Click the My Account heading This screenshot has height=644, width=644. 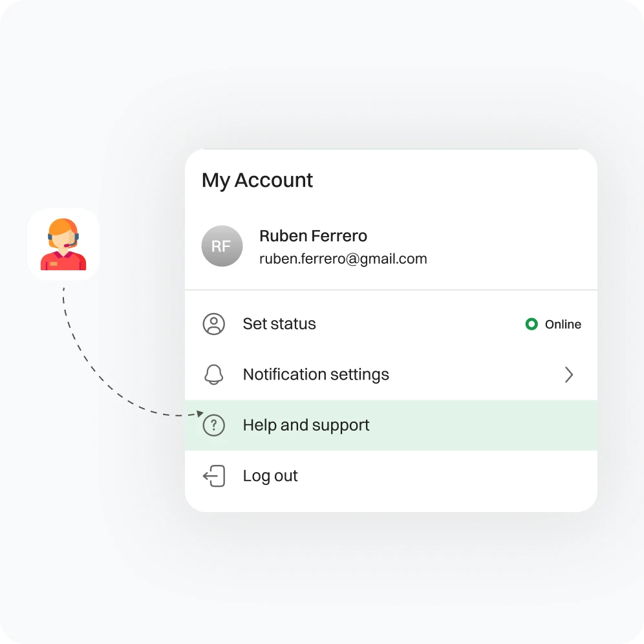(257, 180)
